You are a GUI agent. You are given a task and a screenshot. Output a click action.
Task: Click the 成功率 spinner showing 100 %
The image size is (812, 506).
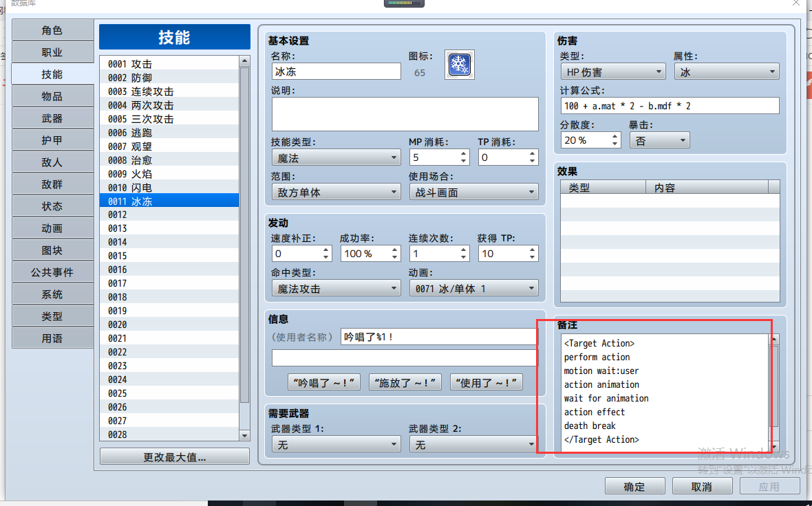tap(370, 254)
